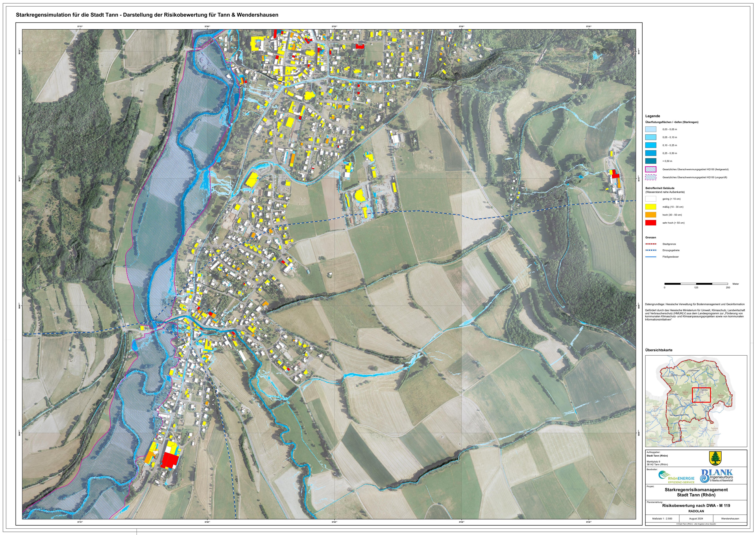Click the Fließgewässer blue line symbol

(x=651, y=257)
